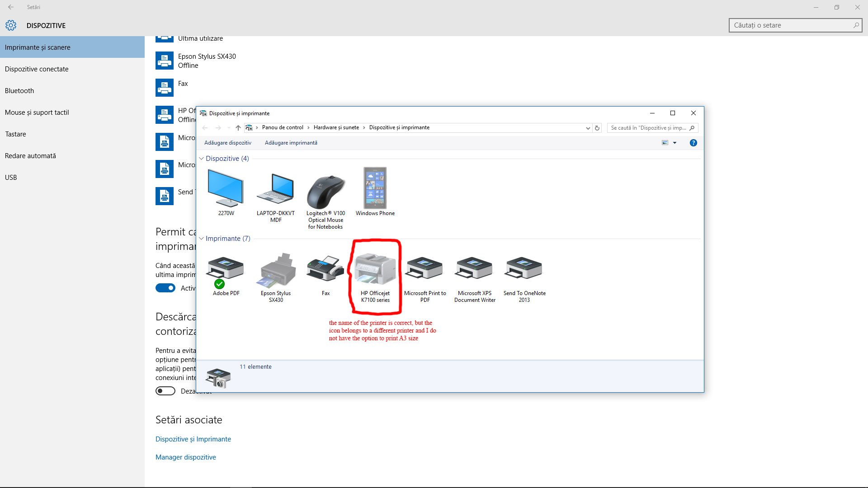
Task: Open the Bluetooth settings section
Action: pyautogui.click(x=72, y=90)
